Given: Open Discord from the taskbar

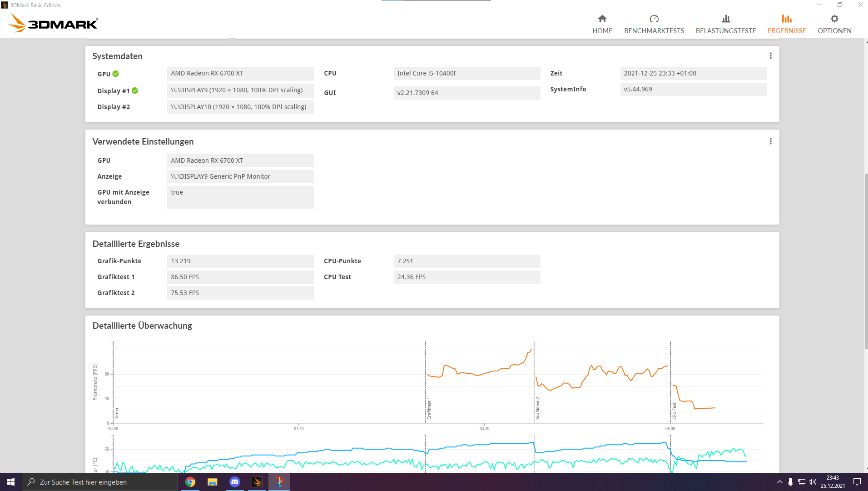Looking at the screenshot, I should pyautogui.click(x=235, y=482).
